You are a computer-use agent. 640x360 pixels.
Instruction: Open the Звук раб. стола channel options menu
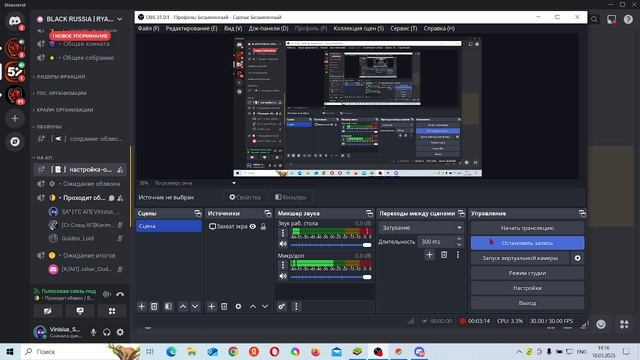(x=283, y=233)
